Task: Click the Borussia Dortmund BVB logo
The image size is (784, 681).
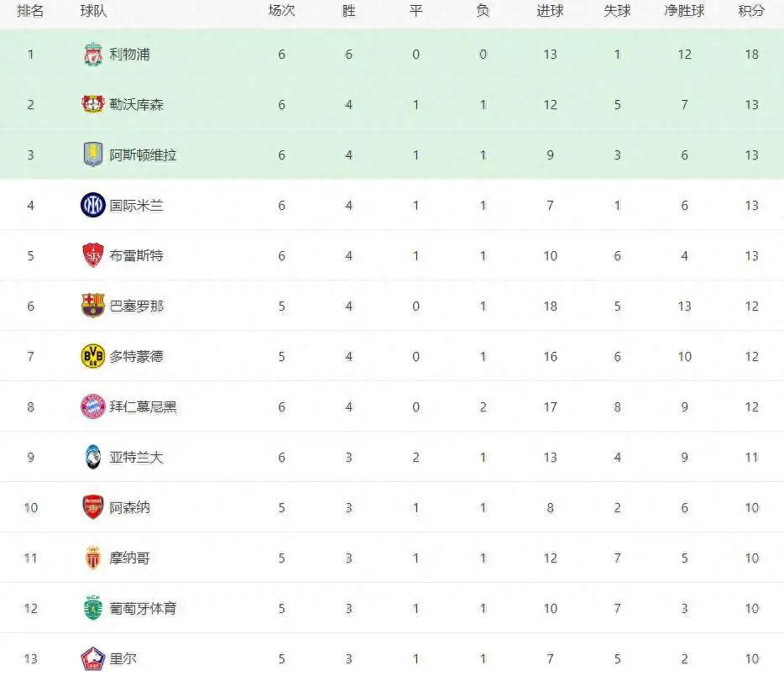Action: [93, 356]
